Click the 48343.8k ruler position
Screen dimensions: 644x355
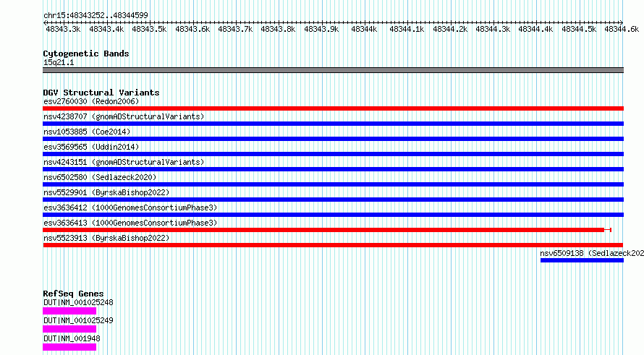tap(278, 29)
